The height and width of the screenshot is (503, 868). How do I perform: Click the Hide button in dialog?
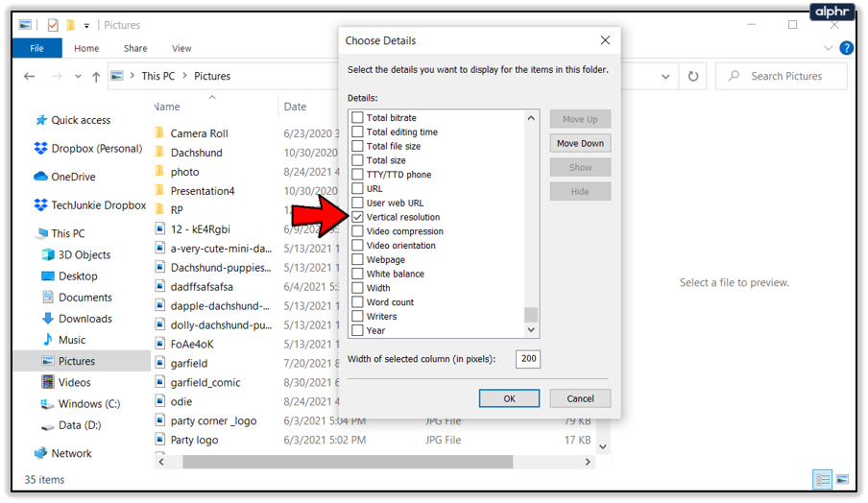pos(580,191)
